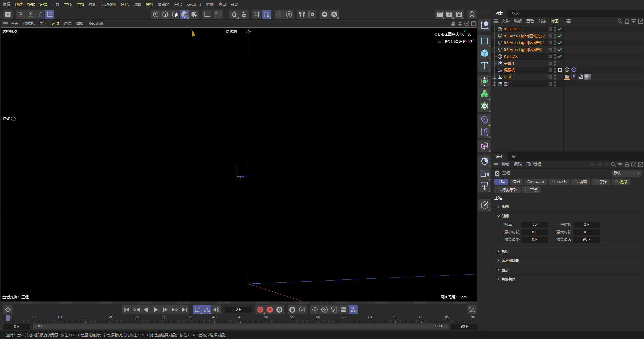This screenshot has height=339, width=644.
Task: Go to end of timeline
Action: [x=184, y=310]
